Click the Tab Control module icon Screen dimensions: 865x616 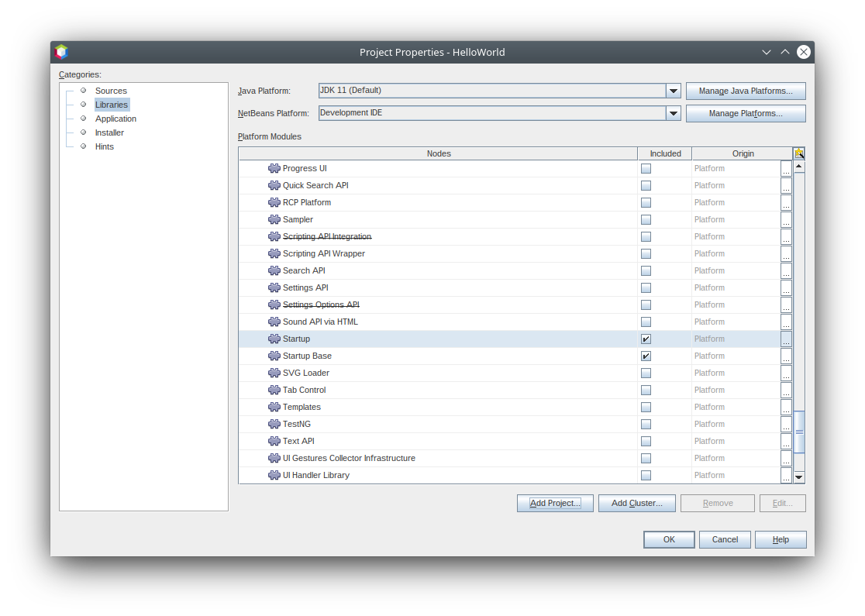pos(274,390)
